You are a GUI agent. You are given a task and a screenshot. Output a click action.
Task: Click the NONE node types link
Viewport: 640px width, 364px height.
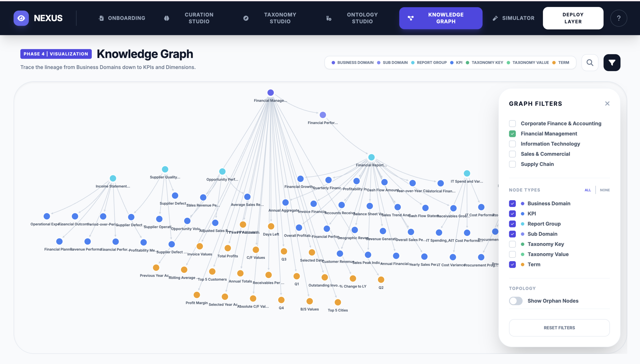604,190
